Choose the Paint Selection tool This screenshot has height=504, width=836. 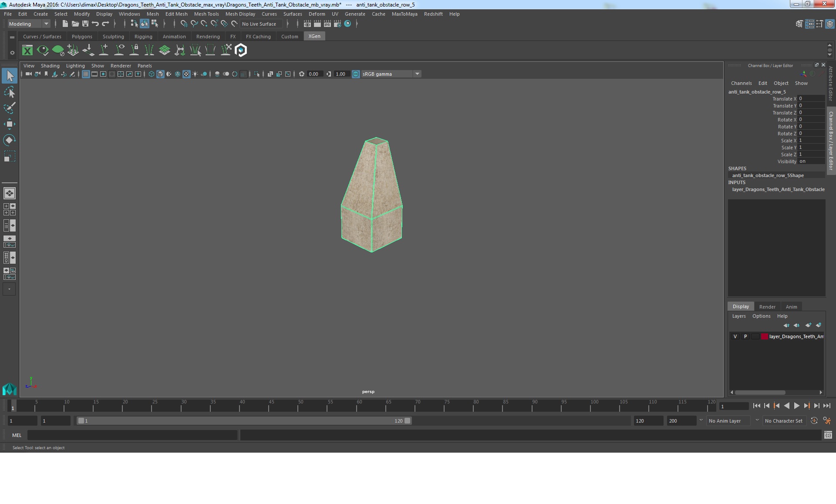(x=9, y=108)
